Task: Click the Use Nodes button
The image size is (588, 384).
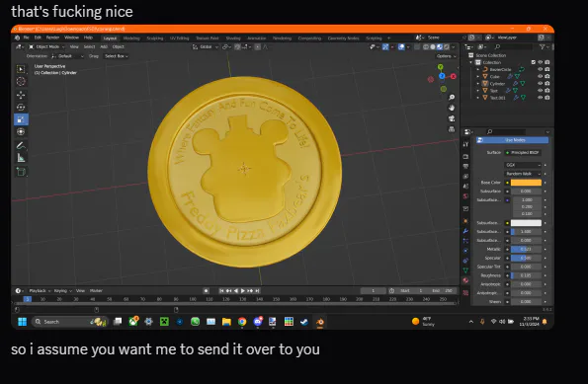Action: [512, 140]
